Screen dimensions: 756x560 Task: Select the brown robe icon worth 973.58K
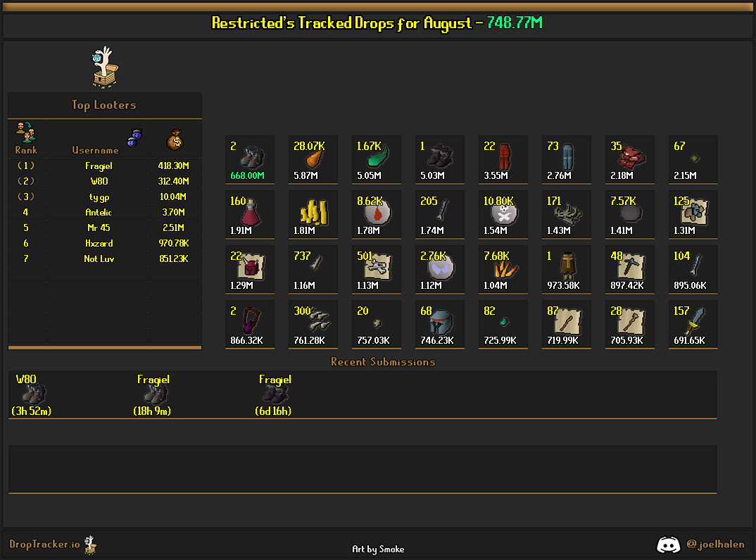pos(568,266)
